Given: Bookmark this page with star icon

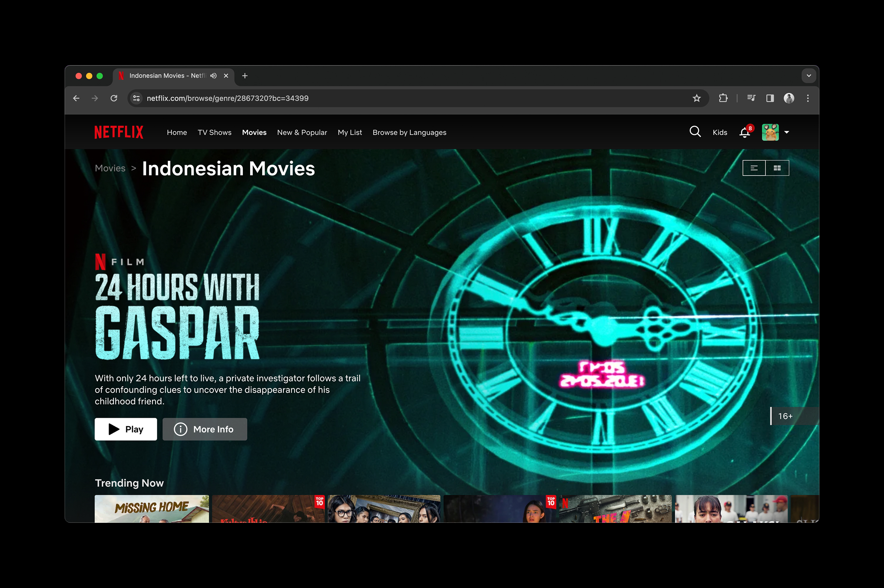Looking at the screenshot, I should pyautogui.click(x=697, y=98).
